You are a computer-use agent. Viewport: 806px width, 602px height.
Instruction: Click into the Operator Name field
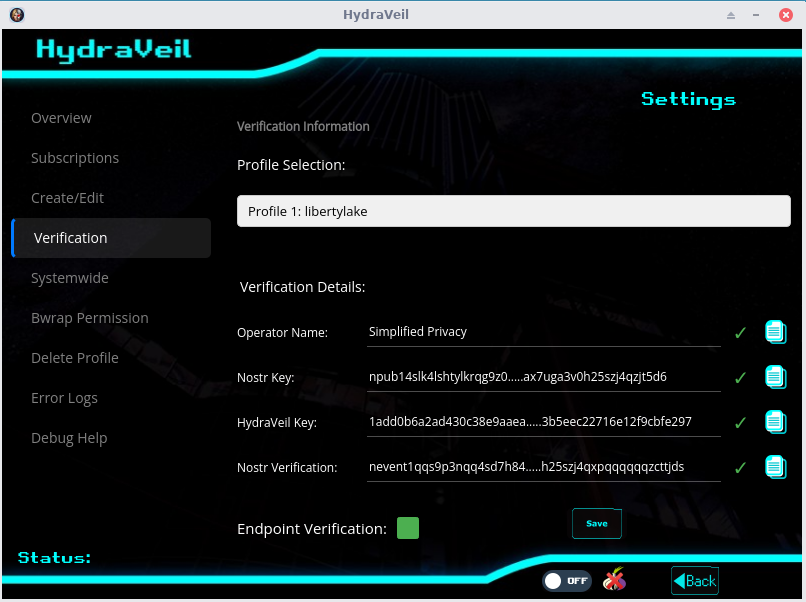(x=543, y=332)
